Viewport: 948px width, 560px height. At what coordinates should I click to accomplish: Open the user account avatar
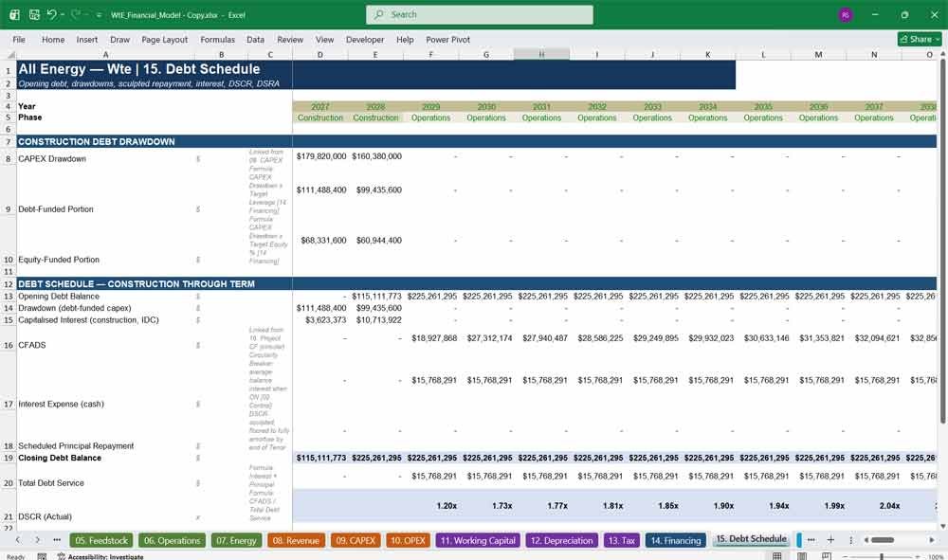tap(846, 14)
